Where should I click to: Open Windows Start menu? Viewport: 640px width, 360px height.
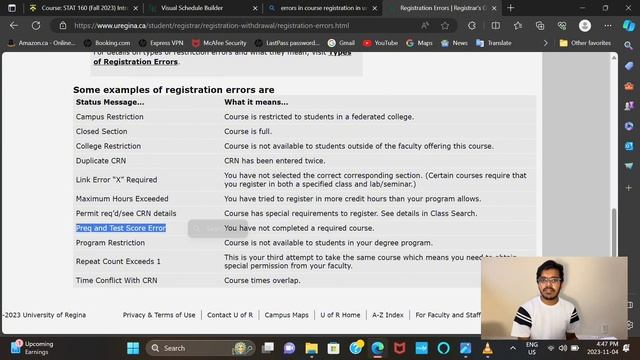click(x=133, y=348)
